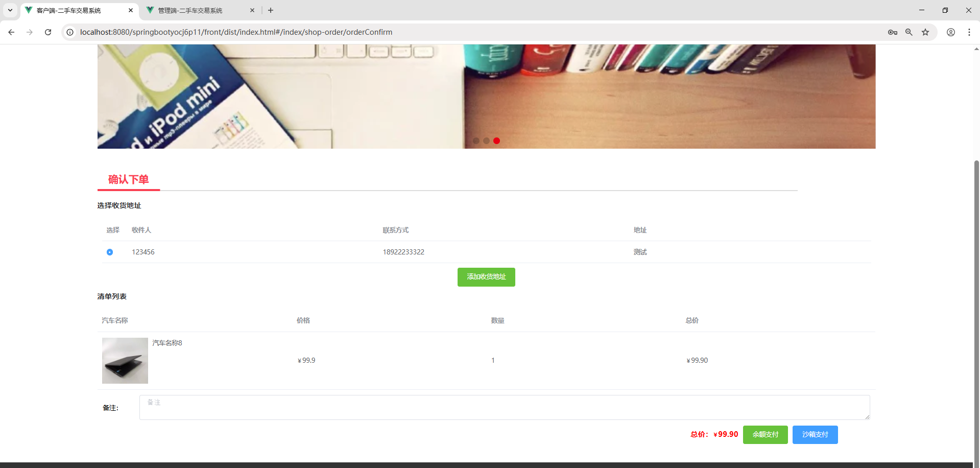Click the 汽车名称8 item name

click(167, 343)
